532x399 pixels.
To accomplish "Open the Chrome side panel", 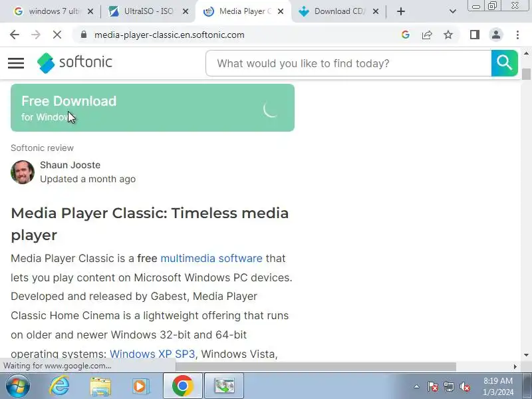I will (475, 35).
